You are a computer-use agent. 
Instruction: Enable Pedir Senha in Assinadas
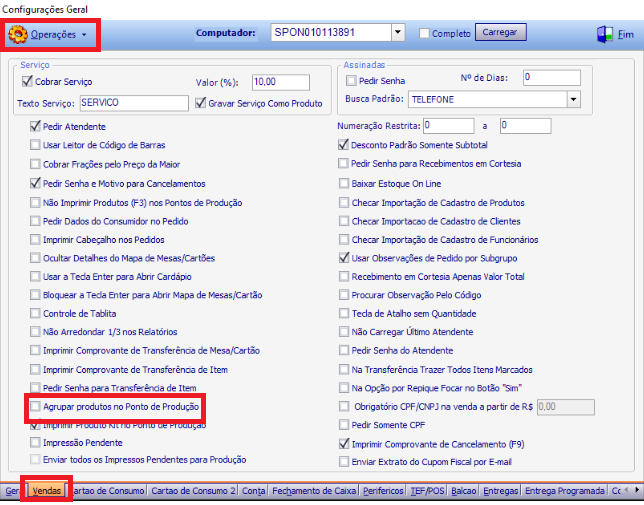351,80
